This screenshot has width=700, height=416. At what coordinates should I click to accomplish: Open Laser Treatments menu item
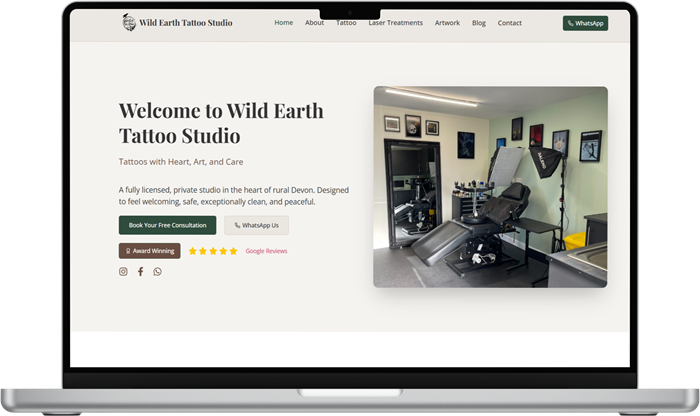395,22
